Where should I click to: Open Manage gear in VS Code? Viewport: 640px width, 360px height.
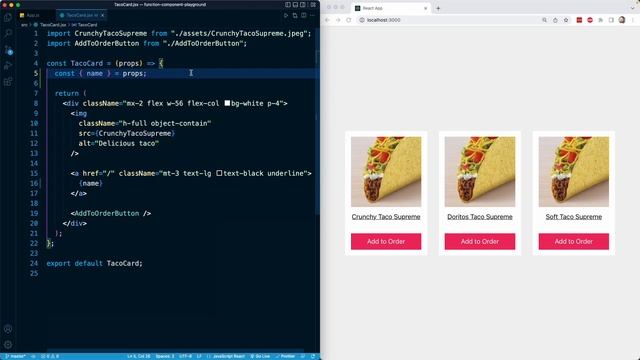8,344
